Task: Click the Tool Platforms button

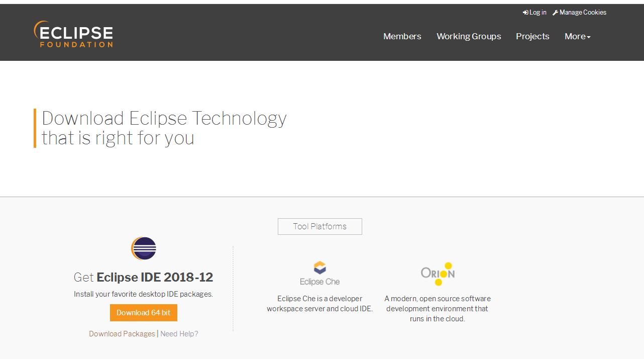Action: [x=319, y=226]
